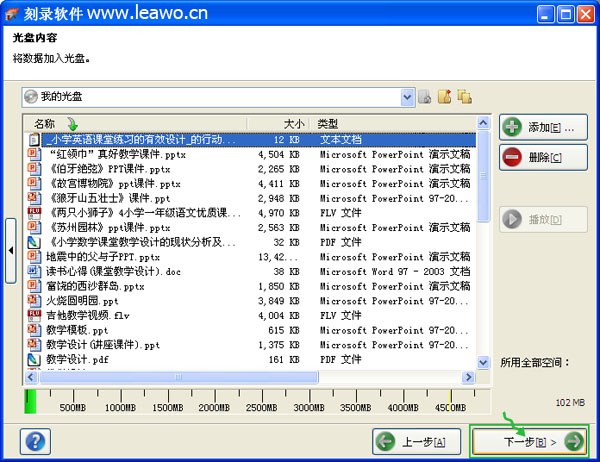Select file 火烧圆明园.ppt
The height and width of the screenshot is (462, 600).
point(251,301)
